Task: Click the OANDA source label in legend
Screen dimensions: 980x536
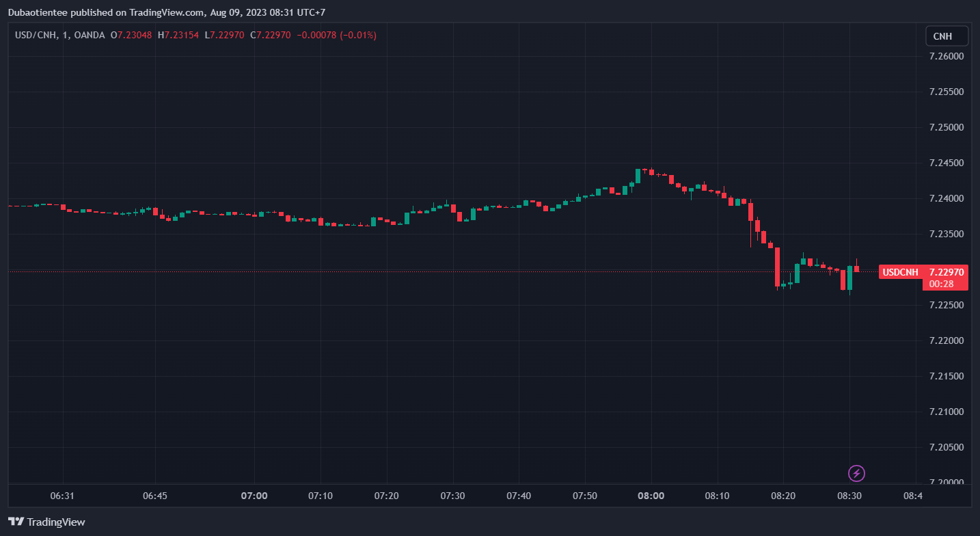Action: point(91,35)
